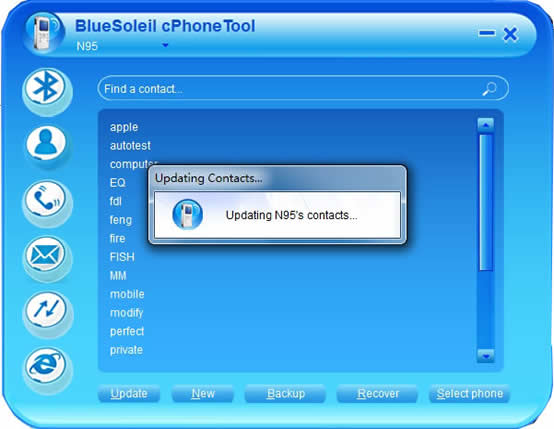Select the contact "mobile"

click(x=127, y=294)
